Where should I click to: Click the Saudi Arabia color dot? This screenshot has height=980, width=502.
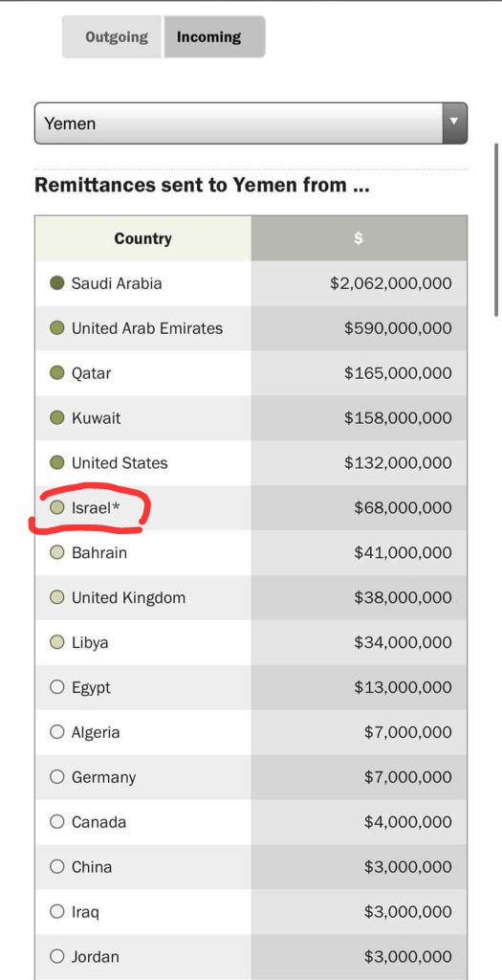click(56, 283)
